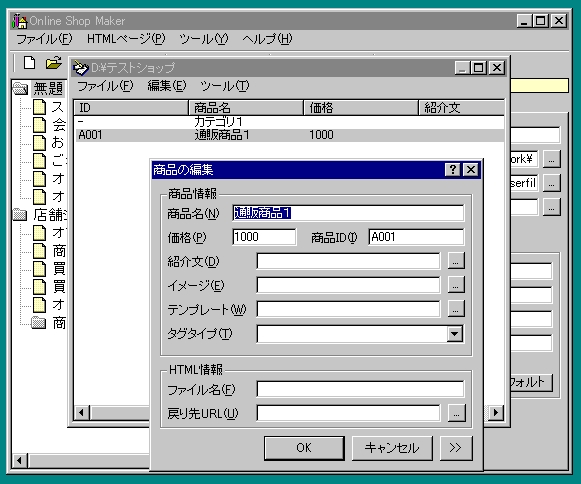The width and height of the screenshot is (581, 484).
Task: Open browse button next to テンプレート field
Action: [456, 309]
